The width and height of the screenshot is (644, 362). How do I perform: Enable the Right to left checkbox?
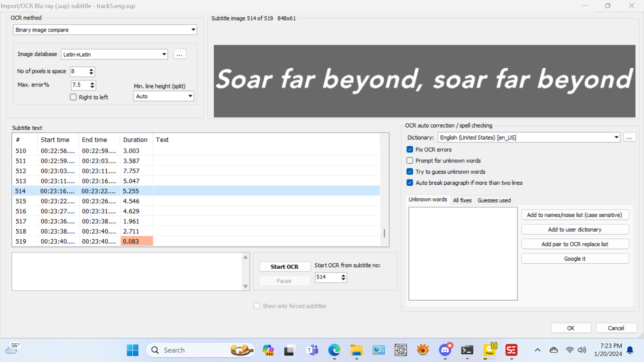click(x=73, y=97)
